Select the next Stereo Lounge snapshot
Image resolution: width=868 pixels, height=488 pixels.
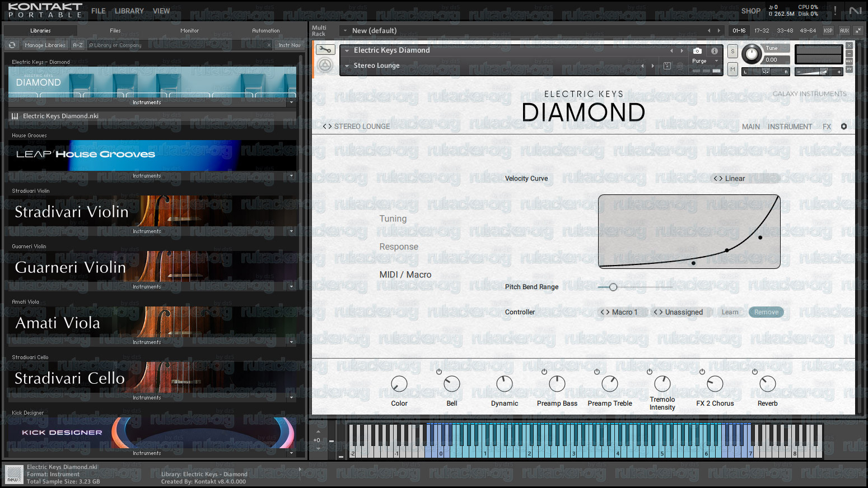pyautogui.click(x=652, y=66)
